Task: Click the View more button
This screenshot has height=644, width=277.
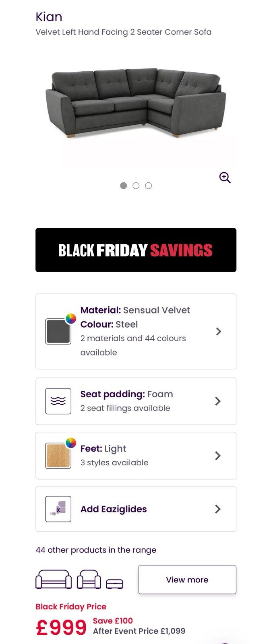Action: pos(187,580)
